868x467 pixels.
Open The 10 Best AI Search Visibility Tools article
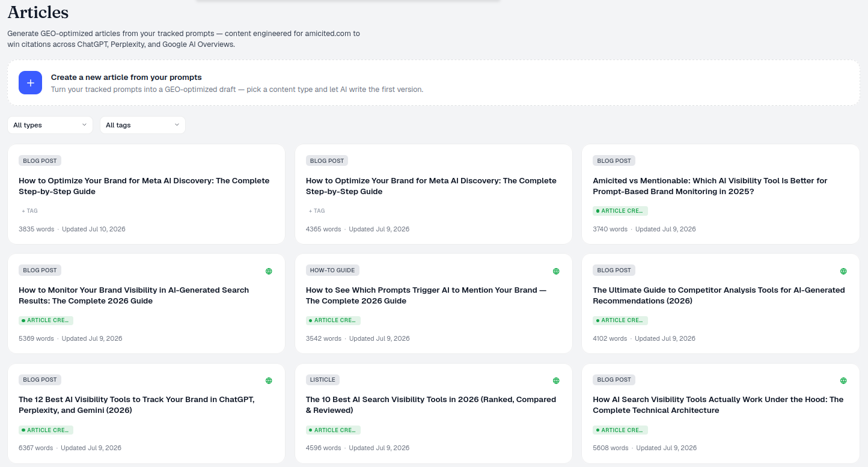pyautogui.click(x=431, y=404)
